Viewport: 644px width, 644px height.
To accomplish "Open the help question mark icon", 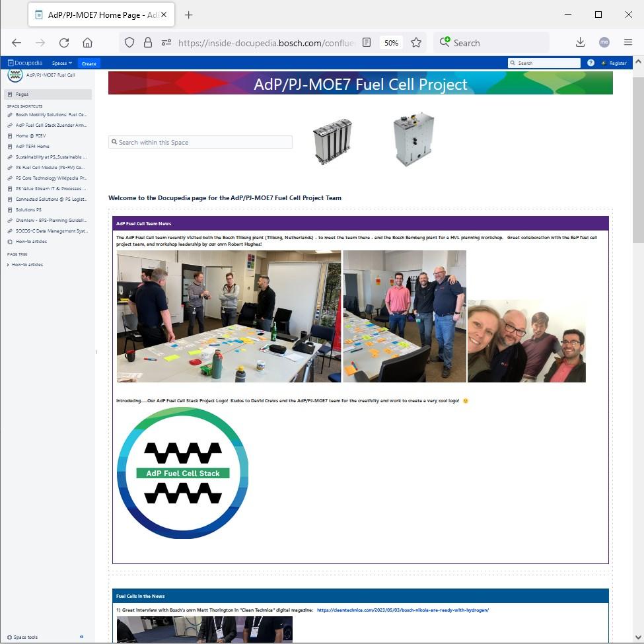I will click(x=590, y=63).
